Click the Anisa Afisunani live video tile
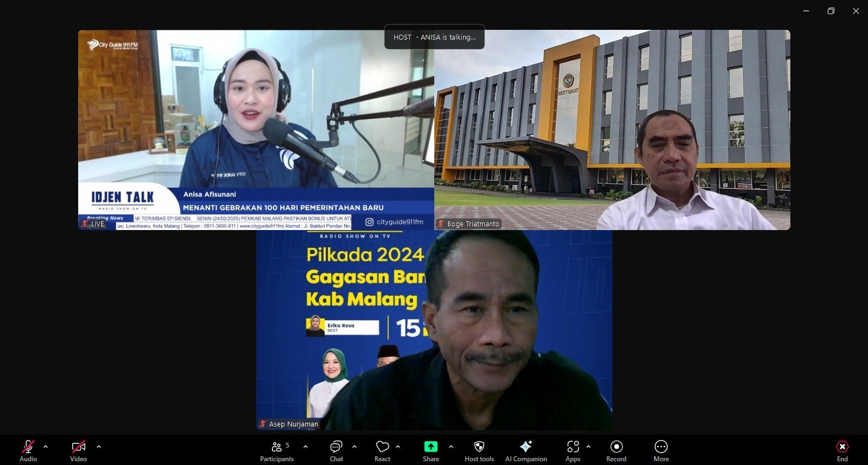 (x=256, y=130)
